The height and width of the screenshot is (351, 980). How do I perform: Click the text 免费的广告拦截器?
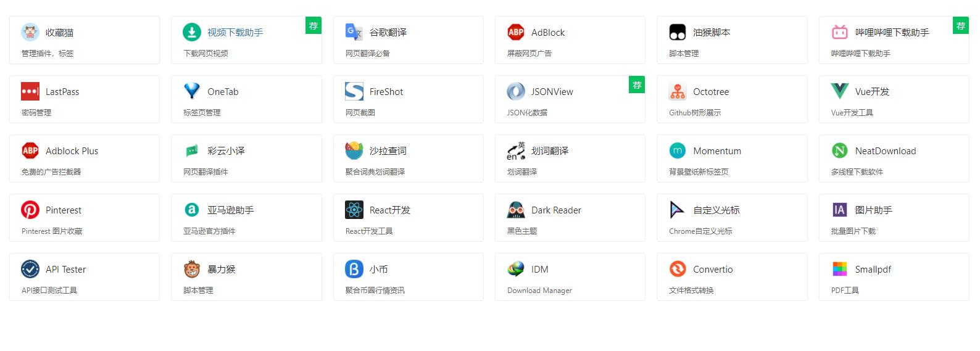click(51, 171)
